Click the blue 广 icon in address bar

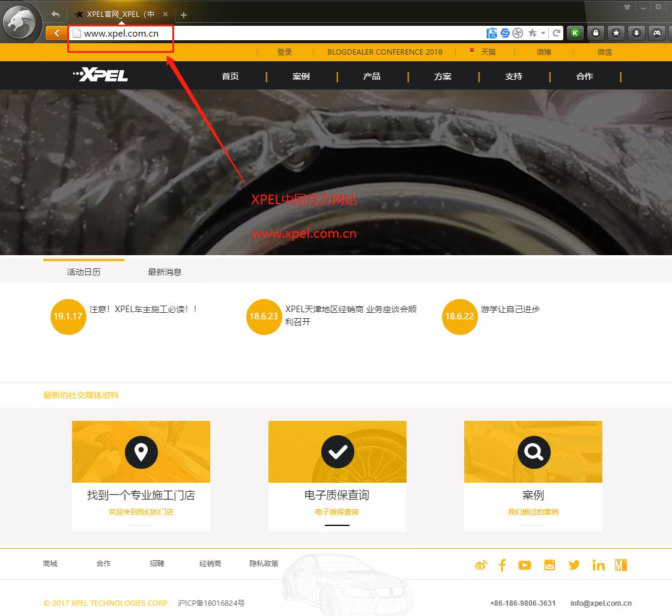pyautogui.click(x=492, y=33)
